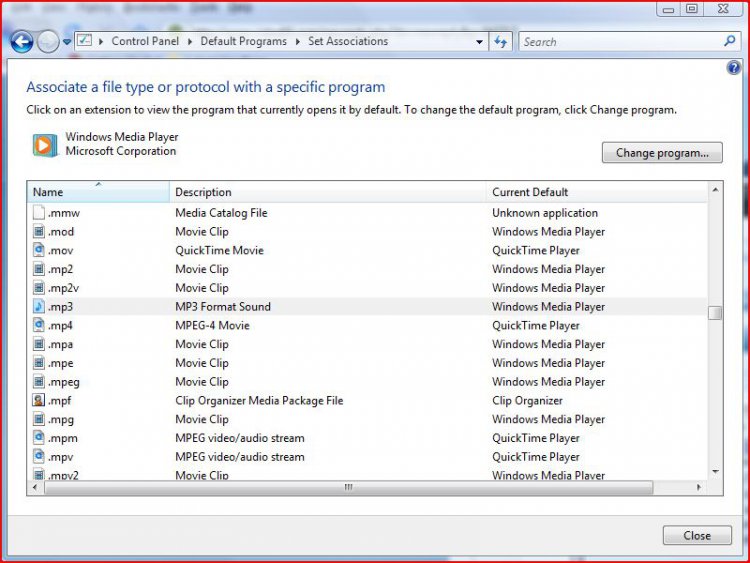750x563 pixels.
Task: Click the .mpf Clip Organizer icon
Action: pos(39,400)
